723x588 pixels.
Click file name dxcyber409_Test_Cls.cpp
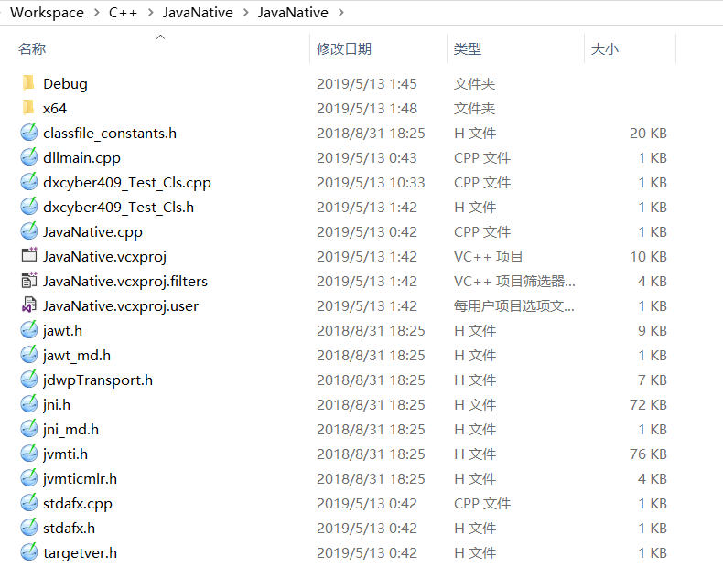127,183
